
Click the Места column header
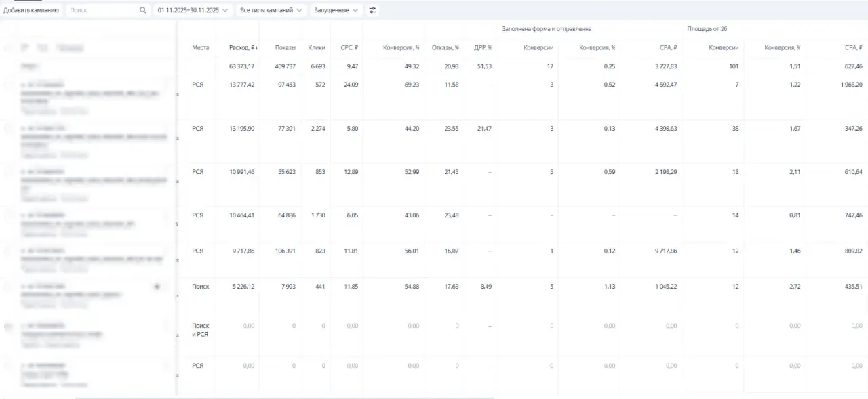pos(200,48)
